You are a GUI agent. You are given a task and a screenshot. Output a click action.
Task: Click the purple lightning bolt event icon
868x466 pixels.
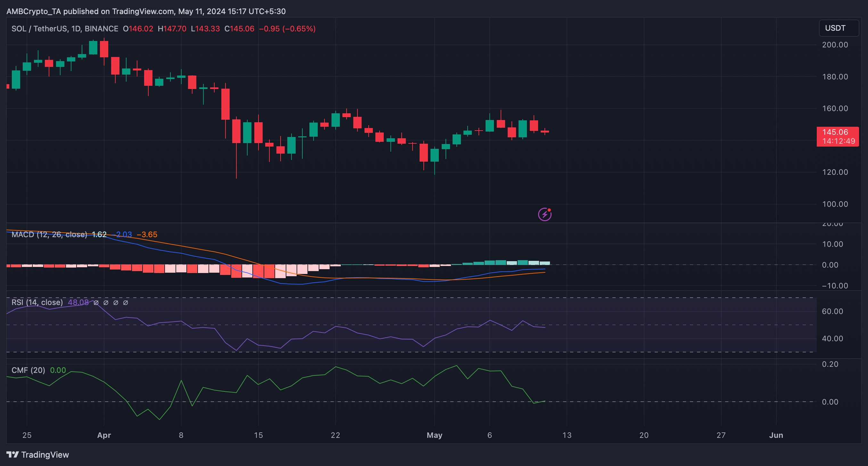click(545, 214)
